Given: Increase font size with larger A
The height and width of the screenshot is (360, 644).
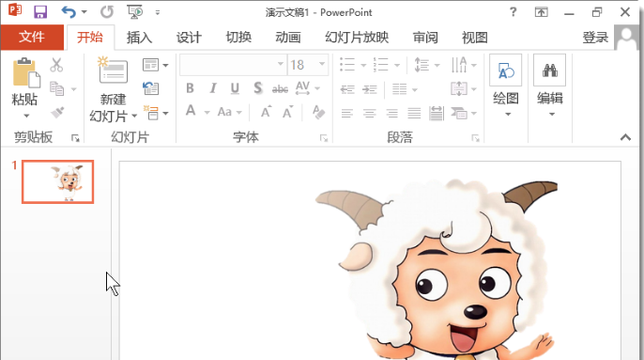Looking at the screenshot, I should coord(266,112).
